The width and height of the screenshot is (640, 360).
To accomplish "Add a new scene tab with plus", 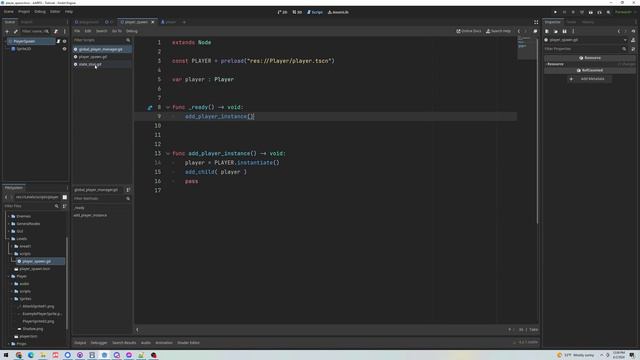I will [x=184, y=22].
